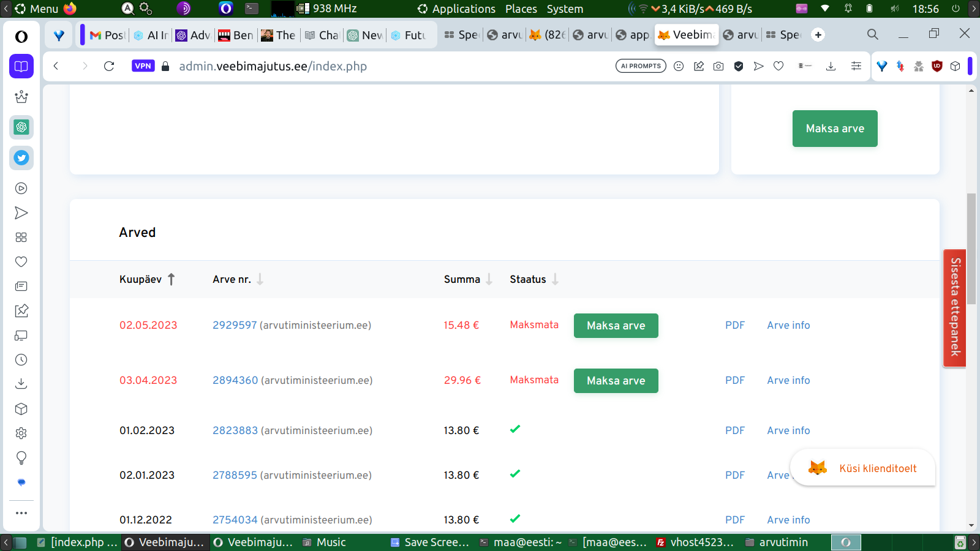This screenshot has width=980, height=551.
Task: Pay invoice 2929597 with Maksa arve
Action: (x=616, y=326)
